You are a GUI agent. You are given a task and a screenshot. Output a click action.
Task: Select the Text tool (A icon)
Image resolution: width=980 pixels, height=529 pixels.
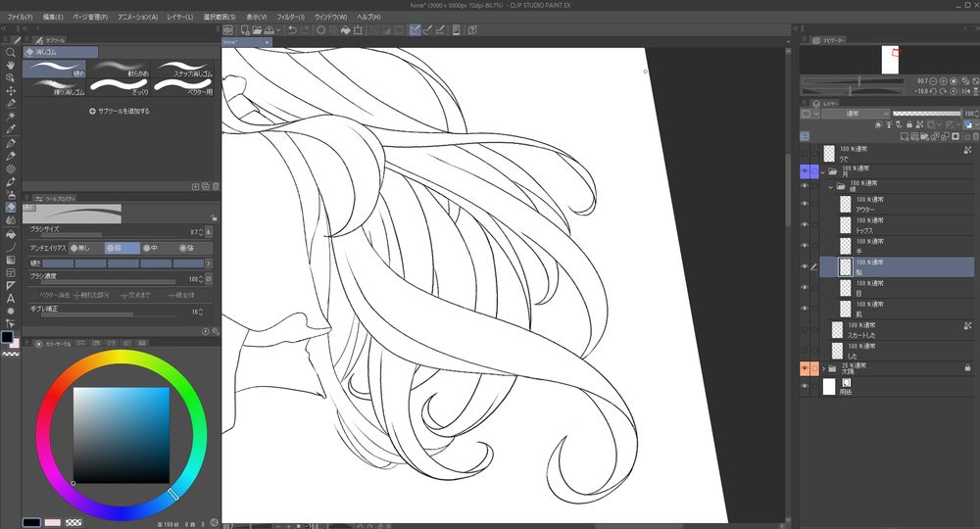click(10, 298)
